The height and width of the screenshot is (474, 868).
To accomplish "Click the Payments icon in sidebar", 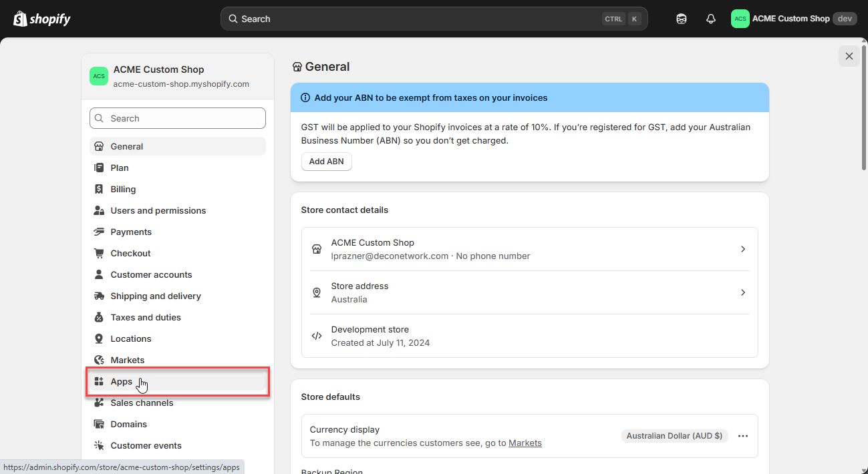I will point(99,232).
